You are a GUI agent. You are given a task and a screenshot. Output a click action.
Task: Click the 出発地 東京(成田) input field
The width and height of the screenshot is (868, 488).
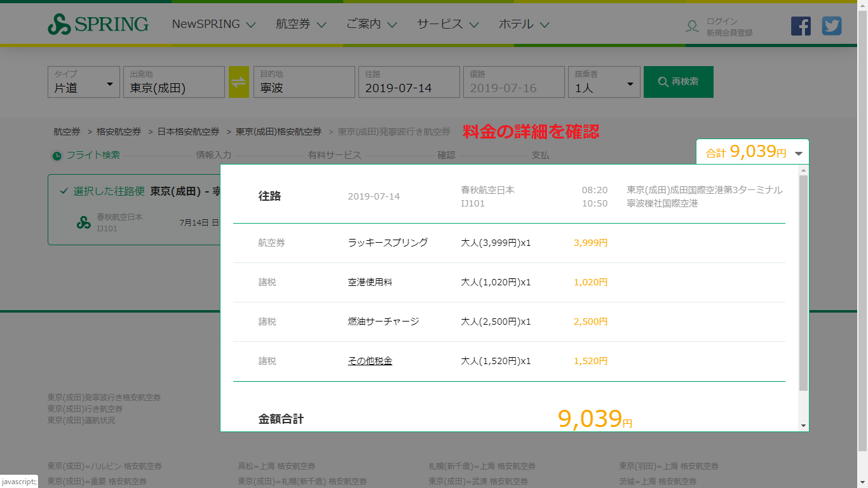tap(173, 83)
